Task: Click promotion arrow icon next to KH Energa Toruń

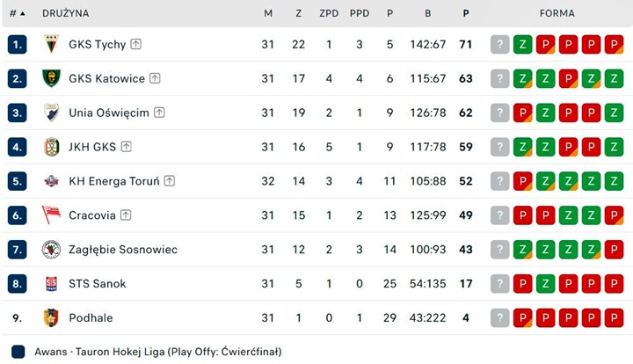Action: coord(170,181)
